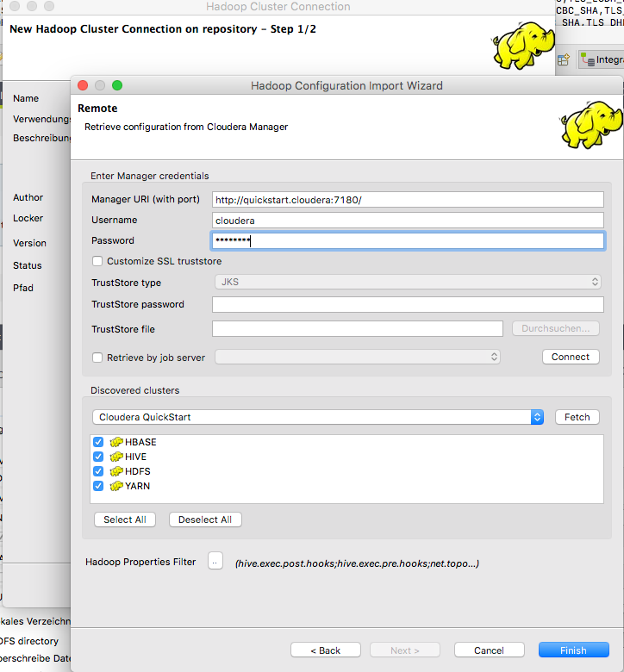Open the TrustStore type JKS dropdown
This screenshot has height=672, width=624.
pyautogui.click(x=407, y=282)
